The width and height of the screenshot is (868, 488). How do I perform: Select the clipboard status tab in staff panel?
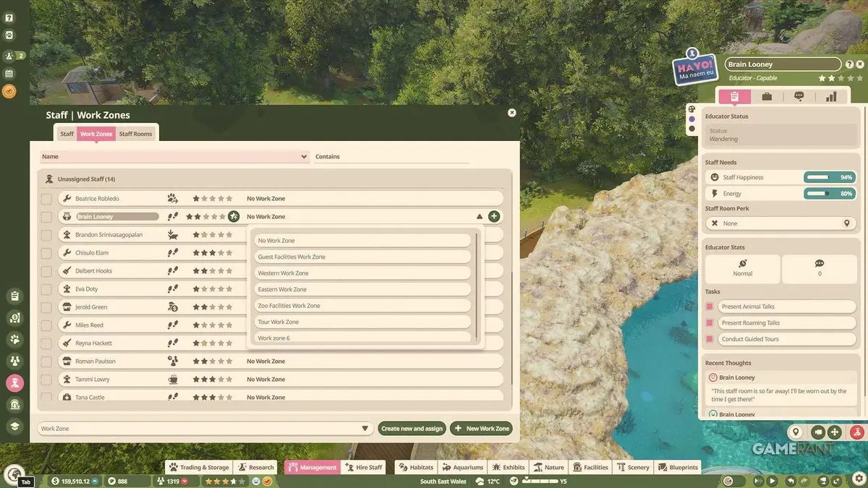point(734,96)
